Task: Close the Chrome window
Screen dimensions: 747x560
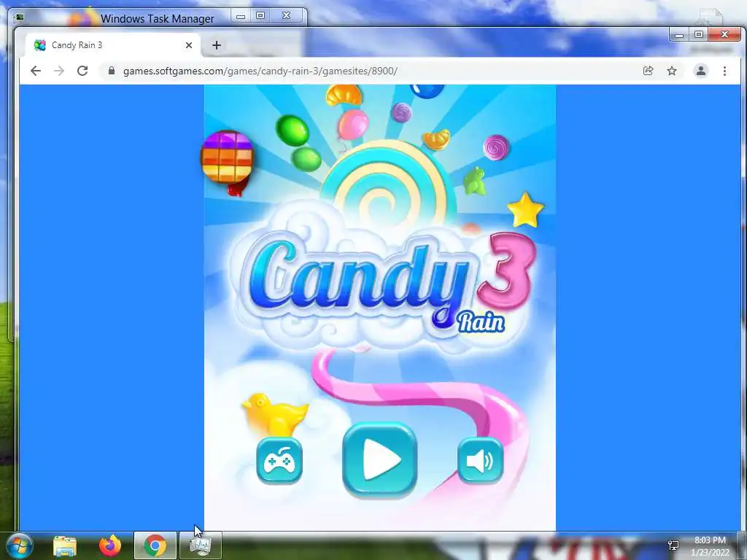Action: pyautogui.click(x=724, y=35)
